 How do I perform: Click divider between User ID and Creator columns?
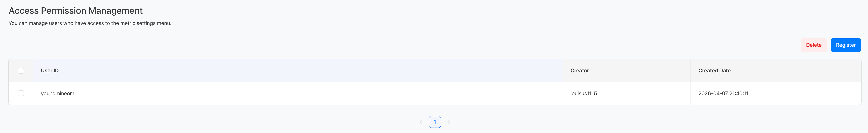(563, 70)
